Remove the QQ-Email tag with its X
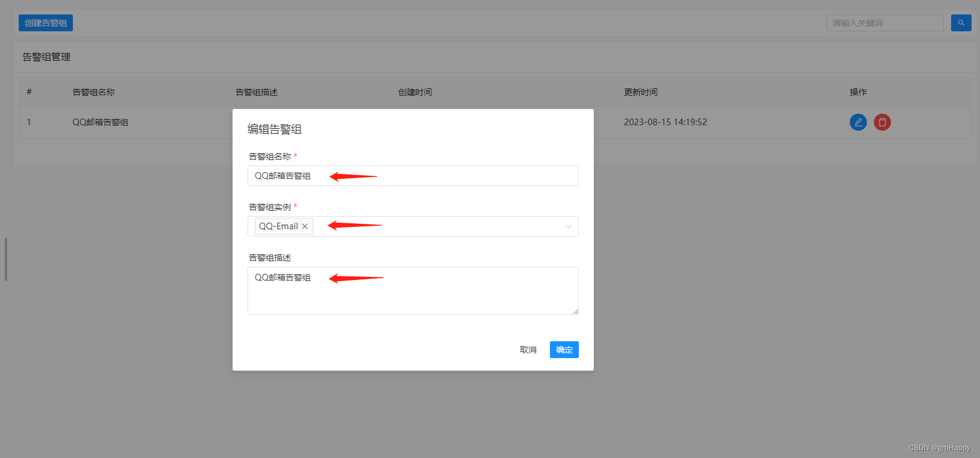The height and width of the screenshot is (458, 980). (x=305, y=226)
